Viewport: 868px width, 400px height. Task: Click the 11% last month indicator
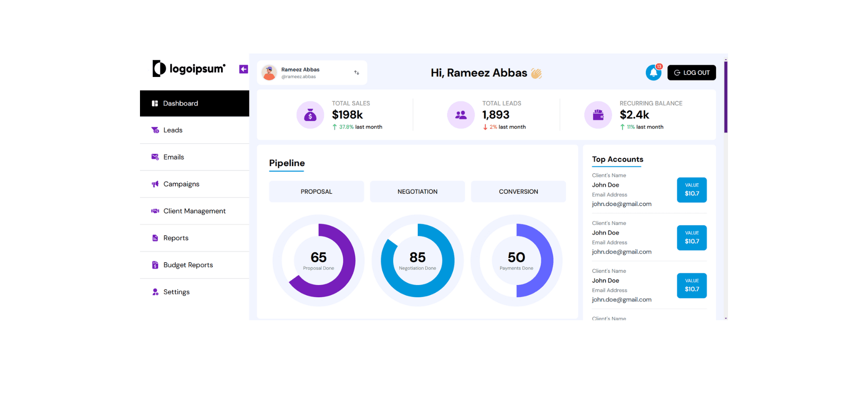(x=642, y=127)
